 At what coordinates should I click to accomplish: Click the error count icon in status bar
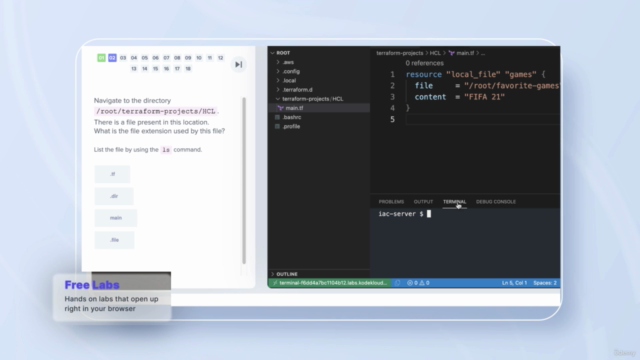[410, 283]
